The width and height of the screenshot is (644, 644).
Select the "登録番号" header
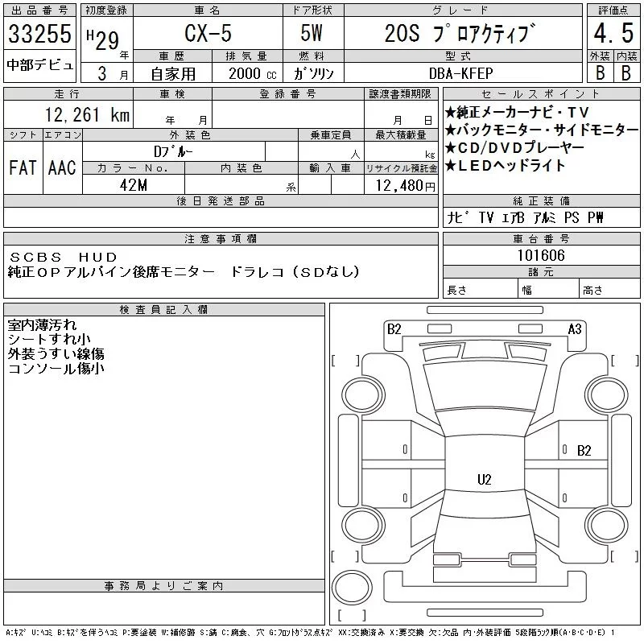(x=288, y=94)
